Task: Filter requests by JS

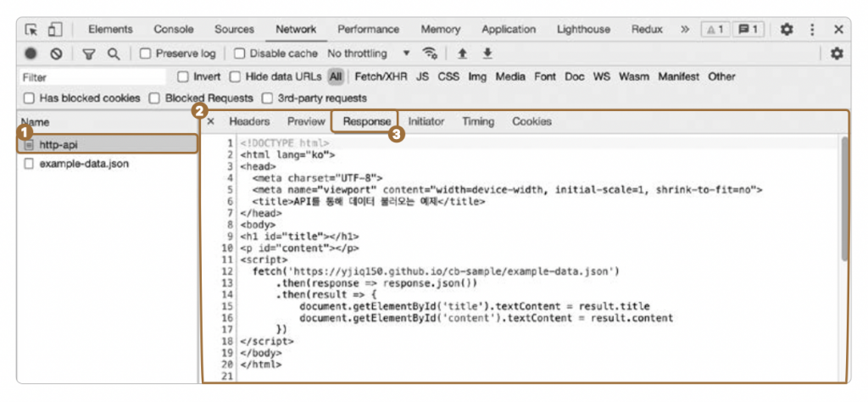Action: [422, 77]
